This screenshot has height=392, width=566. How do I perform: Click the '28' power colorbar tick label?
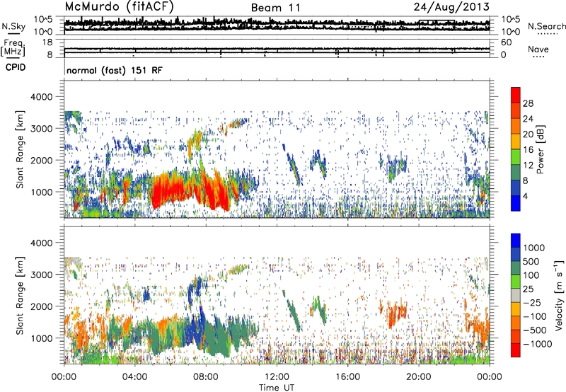click(x=528, y=103)
